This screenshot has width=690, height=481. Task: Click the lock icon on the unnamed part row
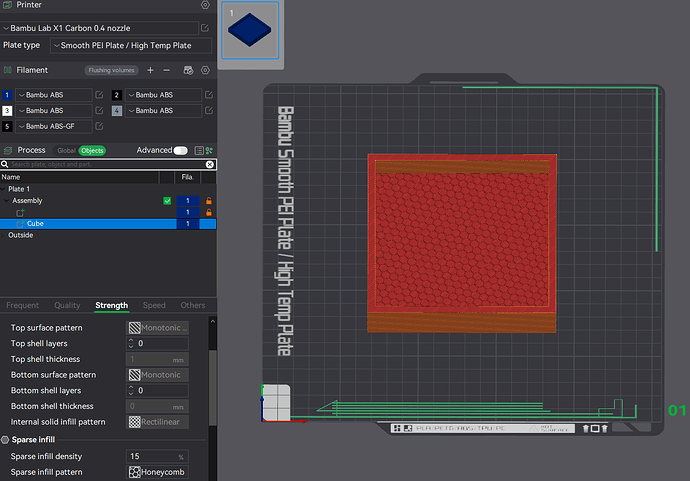coord(209,212)
